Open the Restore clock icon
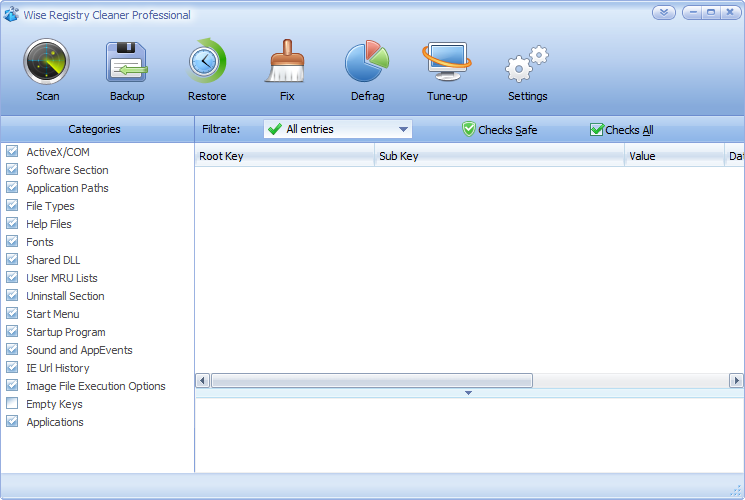Viewport: 745px width, 500px height. pyautogui.click(x=207, y=61)
